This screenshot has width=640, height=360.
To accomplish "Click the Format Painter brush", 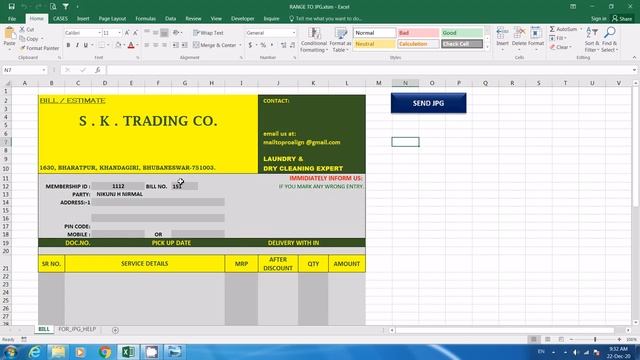I will tap(23, 48).
